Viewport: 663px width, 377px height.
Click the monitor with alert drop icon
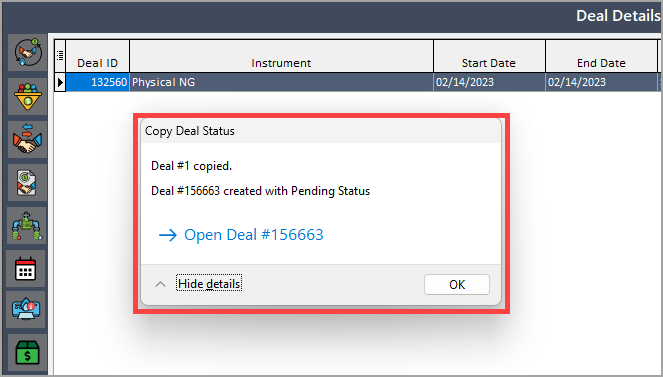(x=26, y=309)
